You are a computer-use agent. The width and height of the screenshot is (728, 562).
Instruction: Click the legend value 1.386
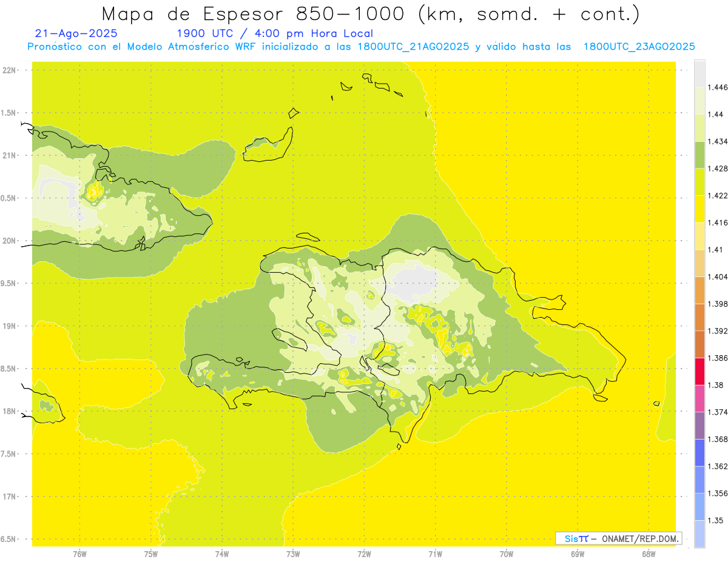719,358
